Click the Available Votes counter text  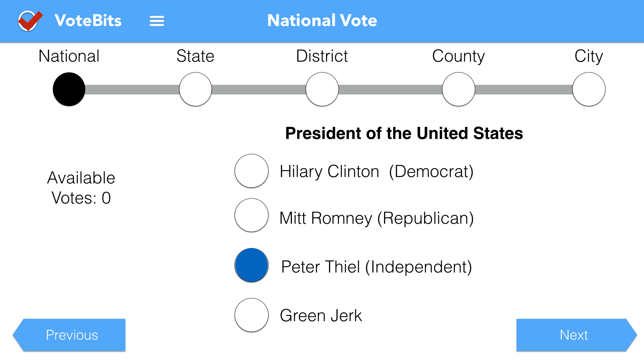pyautogui.click(x=81, y=188)
